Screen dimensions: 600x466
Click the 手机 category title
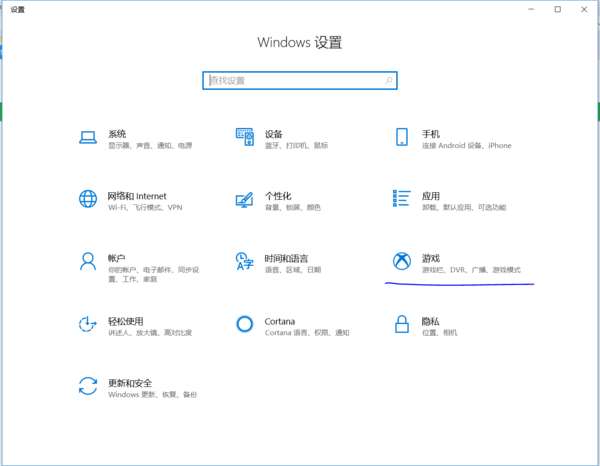(431, 134)
